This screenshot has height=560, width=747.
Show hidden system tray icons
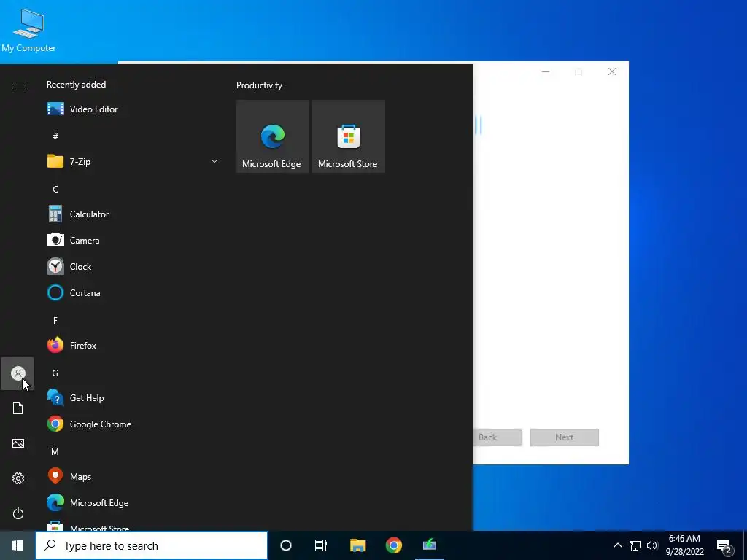(617, 545)
